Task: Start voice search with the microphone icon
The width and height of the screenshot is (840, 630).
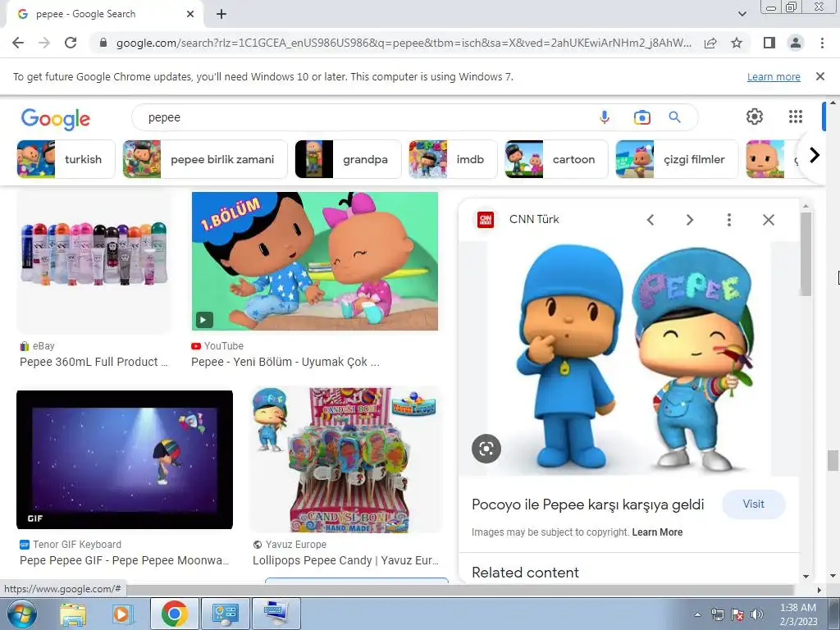Action: point(605,117)
